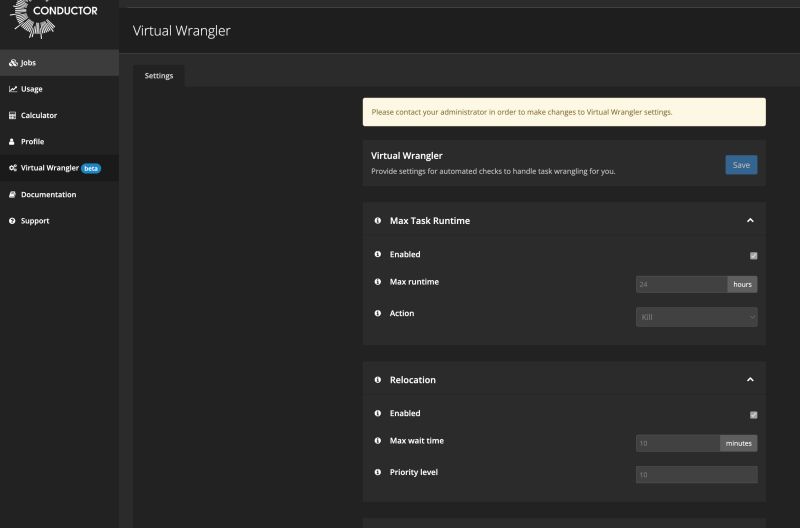Open Support link in sidebar

tap(59, 221)
